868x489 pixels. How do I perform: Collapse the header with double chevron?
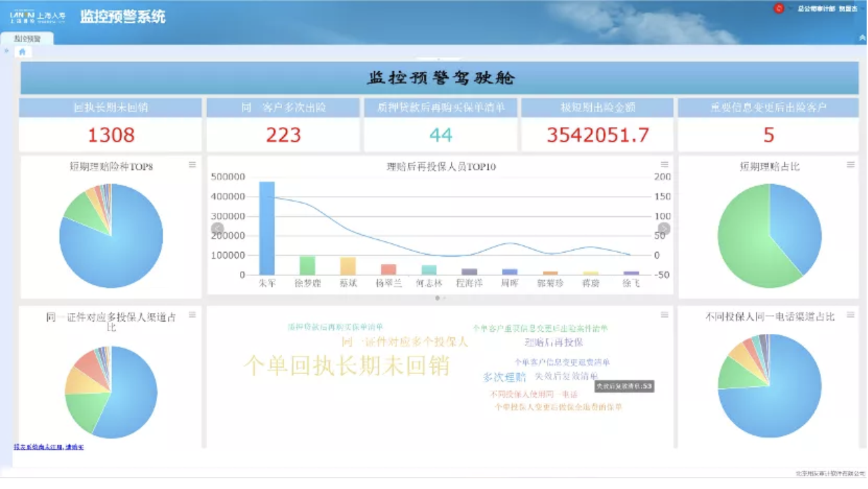point(862,38)
